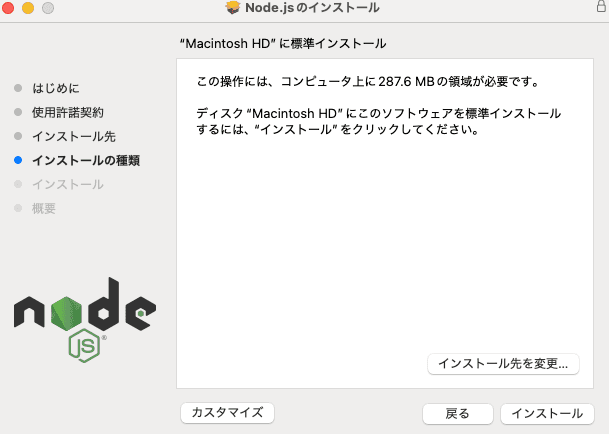Click the bullet beside インストール先
The width and height of the screenshot is (609, 434).
[x=18, y=136]
